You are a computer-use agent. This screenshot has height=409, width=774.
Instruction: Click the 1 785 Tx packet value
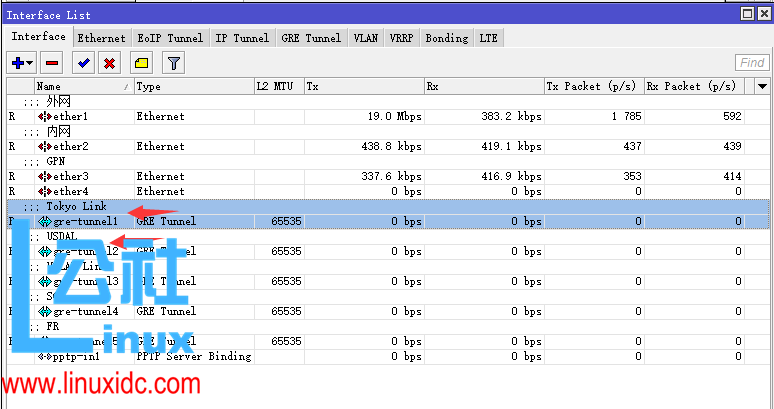tap(626, 116)
